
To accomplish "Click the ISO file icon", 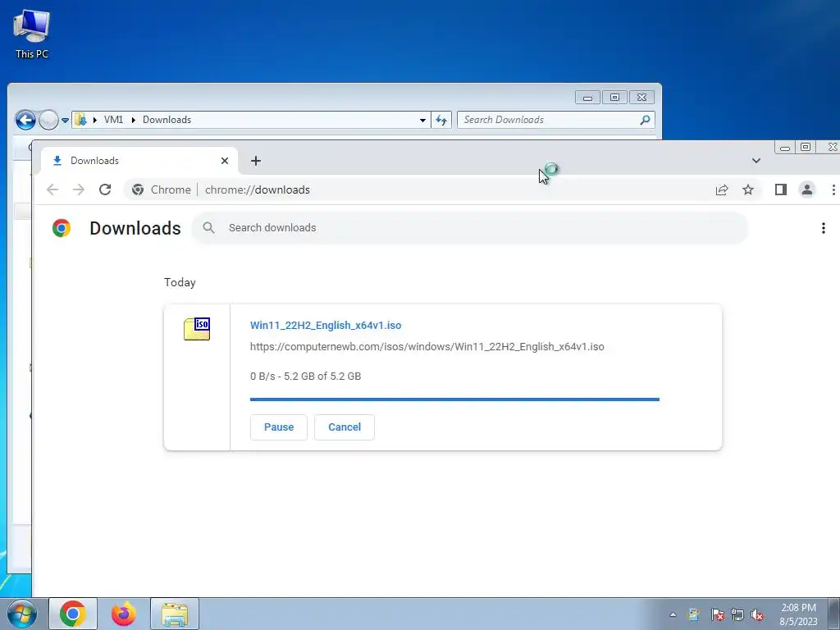I will pyautogui.click(x=197, y=329).
